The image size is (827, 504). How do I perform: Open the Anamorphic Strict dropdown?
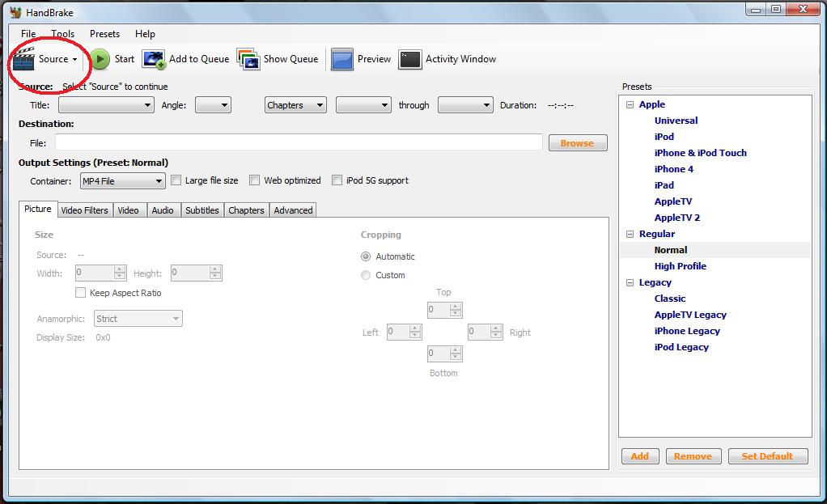point(138,319)
